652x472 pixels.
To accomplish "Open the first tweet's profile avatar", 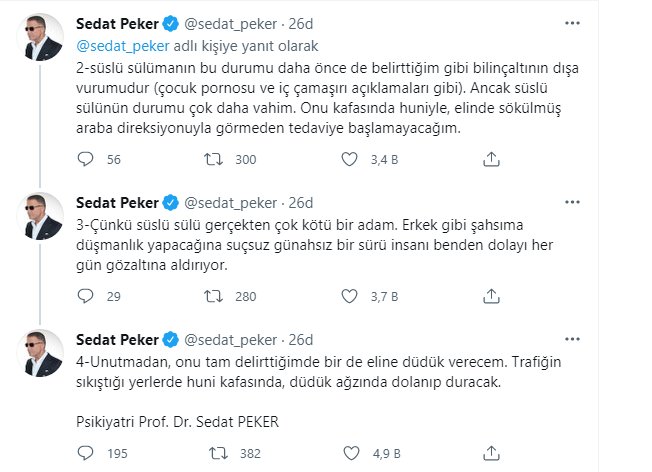I will (40, 37).
